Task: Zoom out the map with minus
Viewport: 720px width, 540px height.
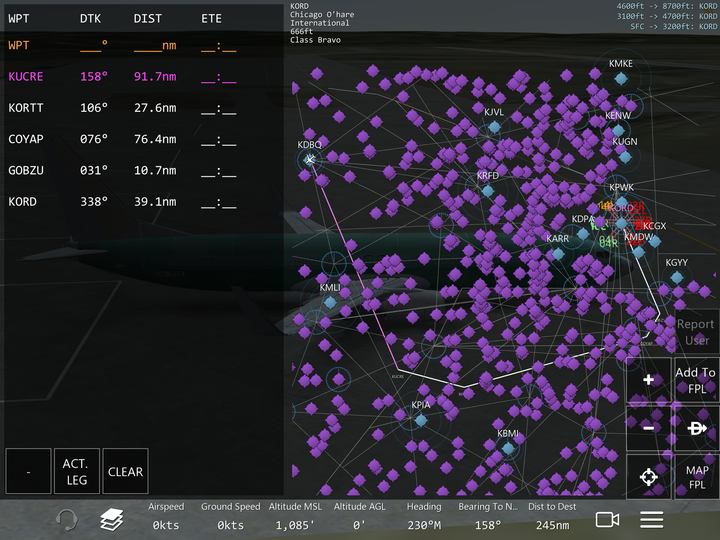Action: click(648, 428)
